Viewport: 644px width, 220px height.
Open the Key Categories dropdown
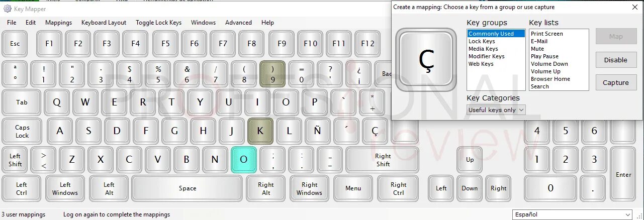496,109
